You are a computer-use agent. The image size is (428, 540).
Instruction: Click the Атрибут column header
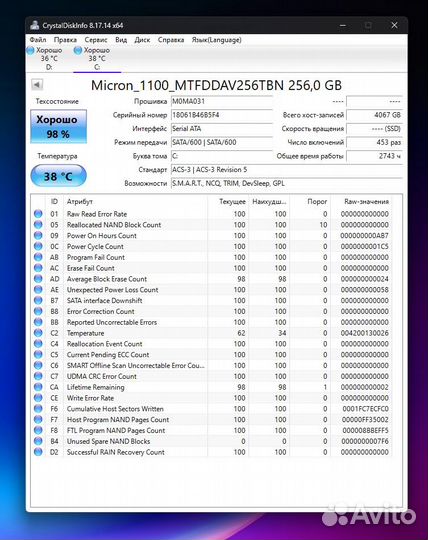point(136,201)
